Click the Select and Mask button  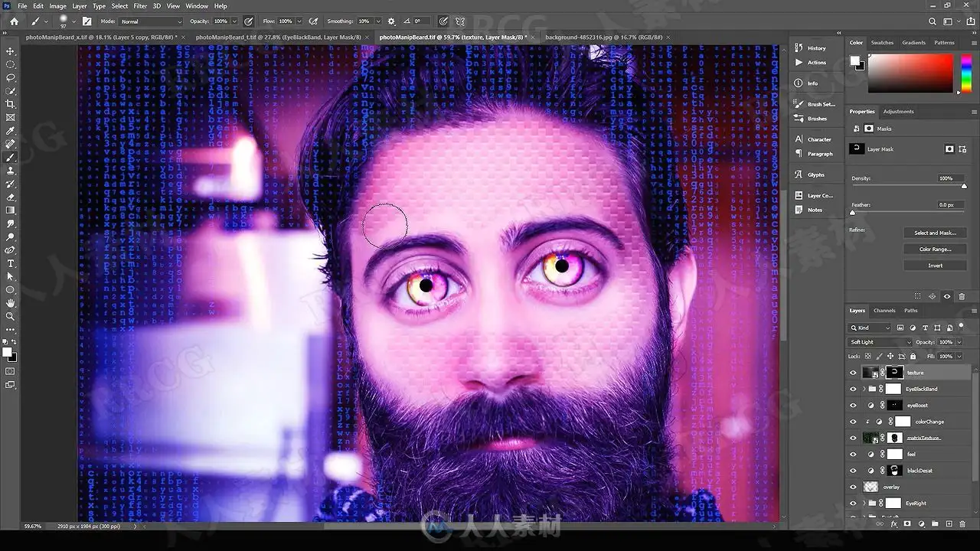coord(935,233)
